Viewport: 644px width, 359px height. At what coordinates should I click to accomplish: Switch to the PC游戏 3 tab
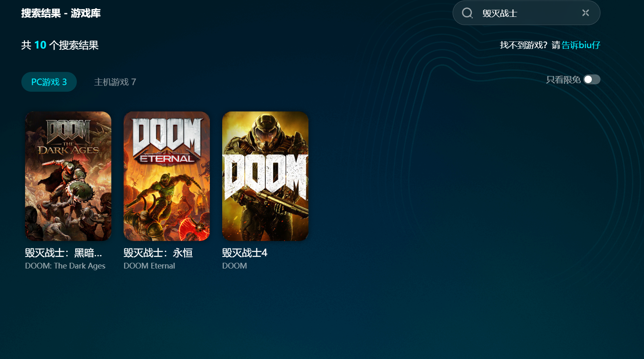click(x=49, y=82)
